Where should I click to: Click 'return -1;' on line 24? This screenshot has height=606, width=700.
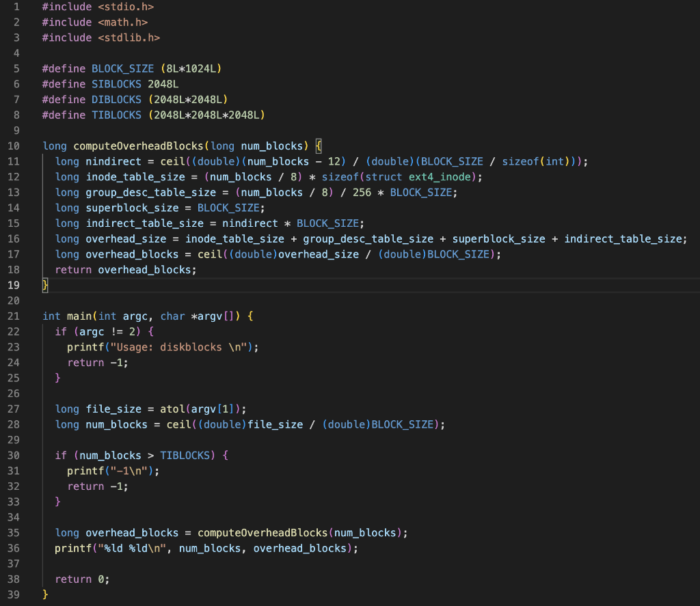[98, 363]
